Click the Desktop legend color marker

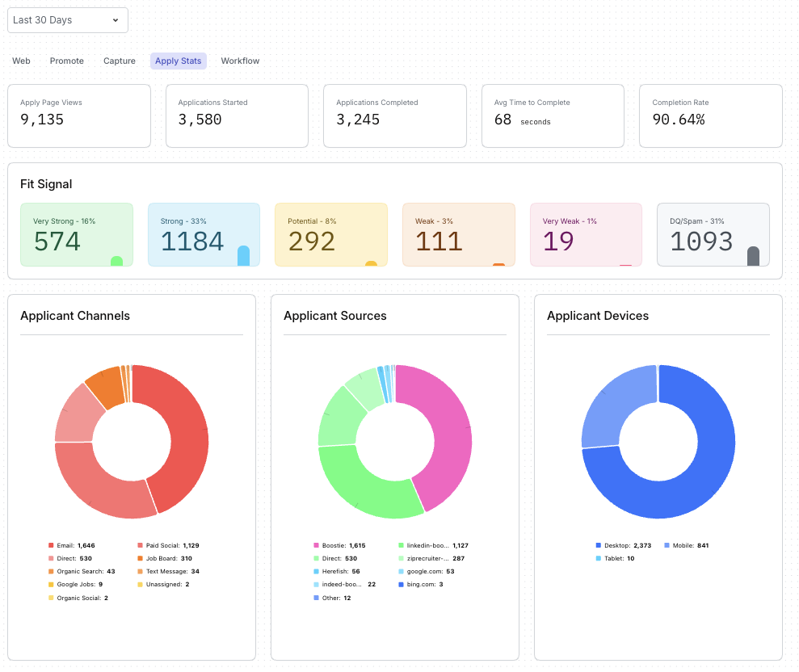[598, 546]
